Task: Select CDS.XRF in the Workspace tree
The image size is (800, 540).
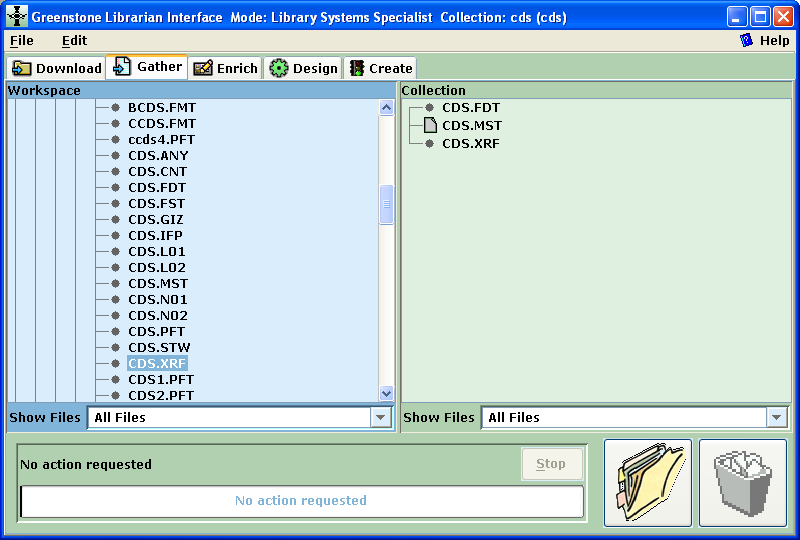Action: click(157, 363)
